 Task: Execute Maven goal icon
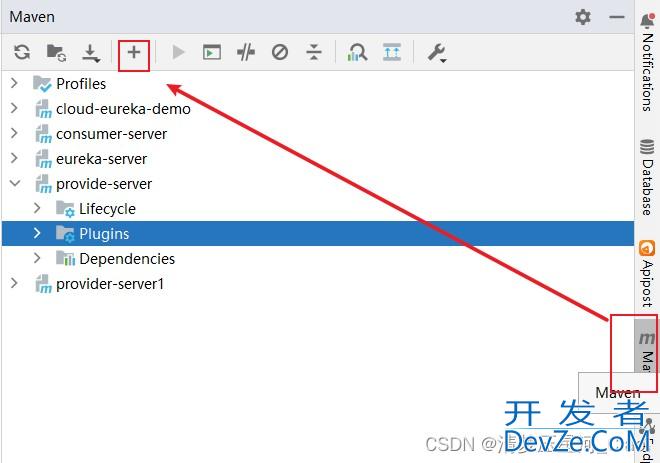(212, 53)
